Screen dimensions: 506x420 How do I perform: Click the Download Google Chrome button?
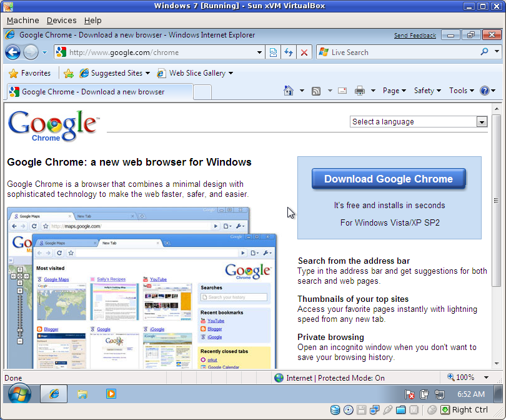click(x=389, y=179)
